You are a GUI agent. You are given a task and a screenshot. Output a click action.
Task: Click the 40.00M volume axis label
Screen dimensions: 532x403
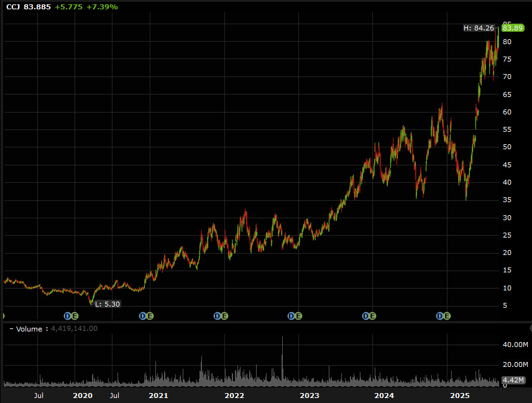pos(515,345)
